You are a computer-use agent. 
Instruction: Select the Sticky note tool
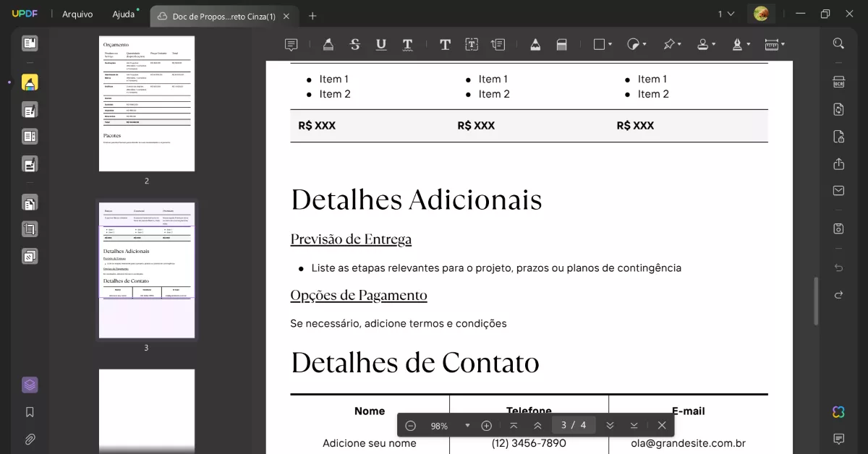coord(292,44)
